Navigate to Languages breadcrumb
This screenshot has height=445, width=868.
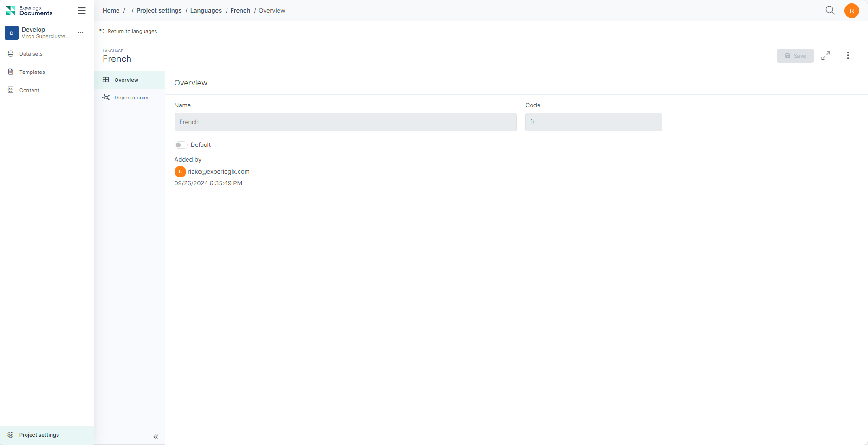[206, 11]
